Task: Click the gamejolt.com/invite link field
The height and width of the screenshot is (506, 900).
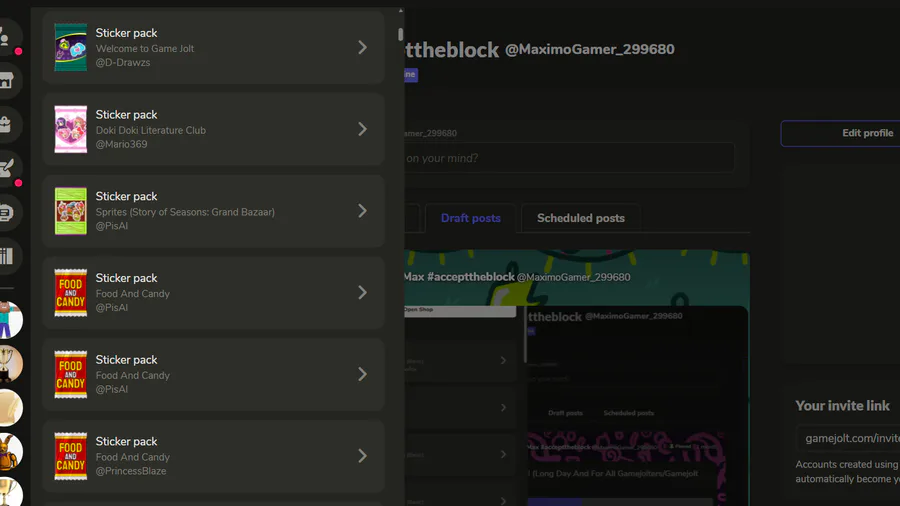Action: coord(848,438)
